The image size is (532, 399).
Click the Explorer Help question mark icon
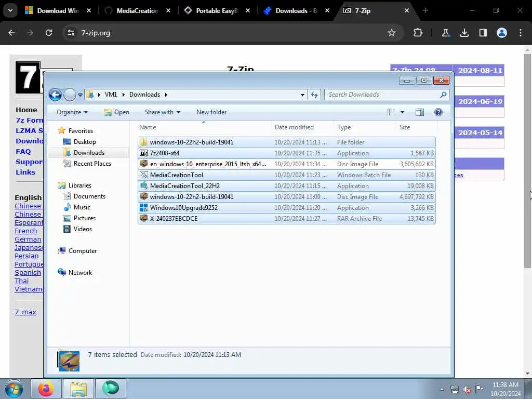point(438,112)
